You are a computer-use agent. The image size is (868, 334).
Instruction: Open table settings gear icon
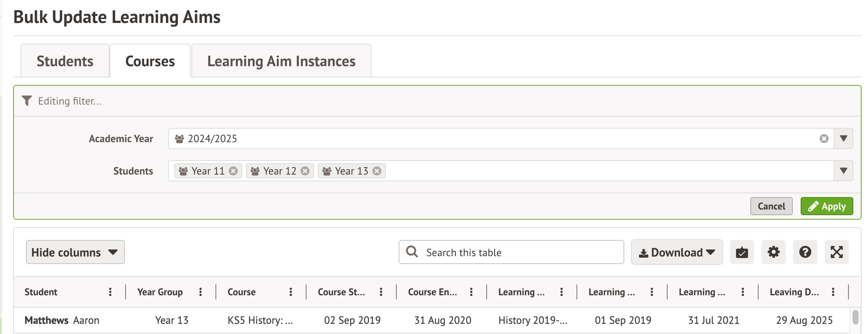point(773,252)
